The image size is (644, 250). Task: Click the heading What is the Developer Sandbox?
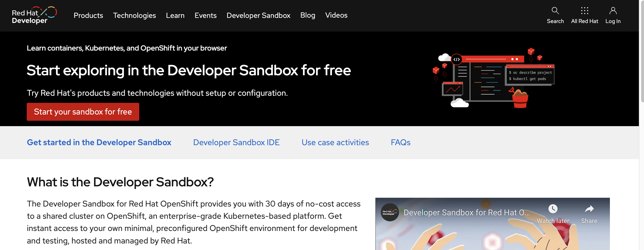120,182
